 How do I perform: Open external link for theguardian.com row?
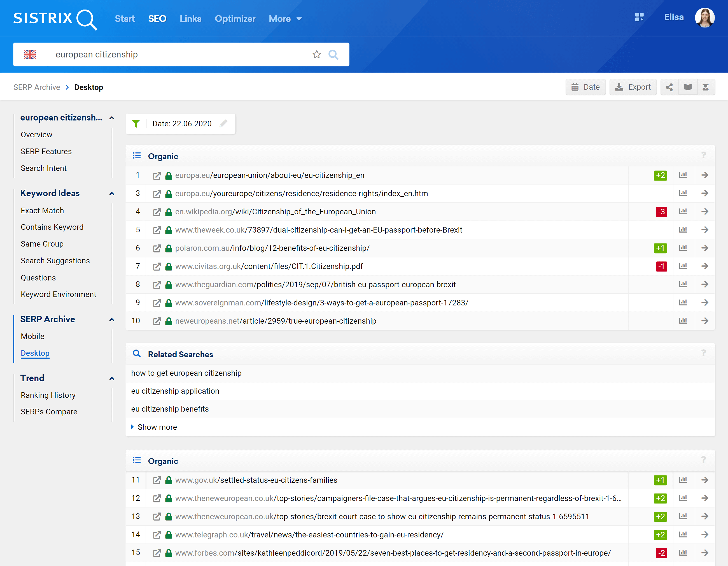157,285
